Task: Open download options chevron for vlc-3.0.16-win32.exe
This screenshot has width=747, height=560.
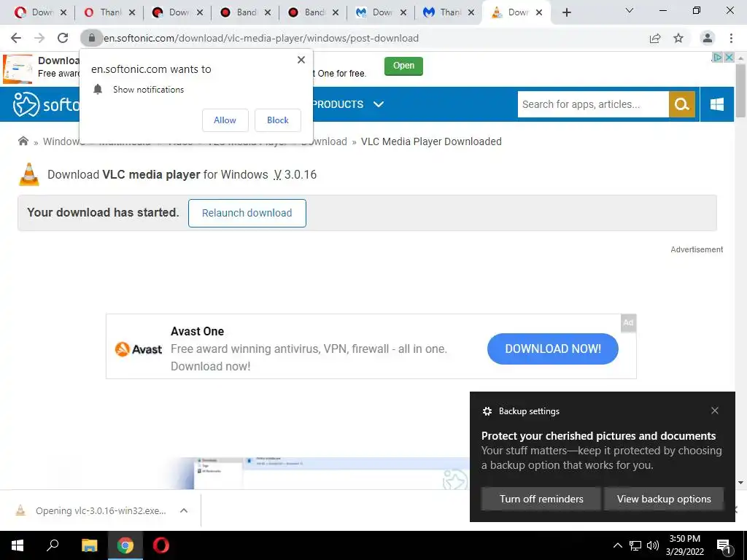Action: 184,510
